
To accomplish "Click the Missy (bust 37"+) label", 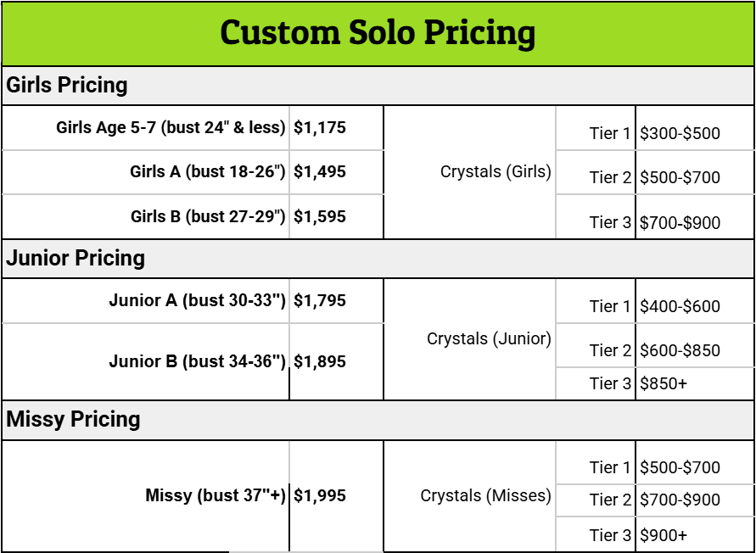I will pyautogui.click(x=216, y=495).
